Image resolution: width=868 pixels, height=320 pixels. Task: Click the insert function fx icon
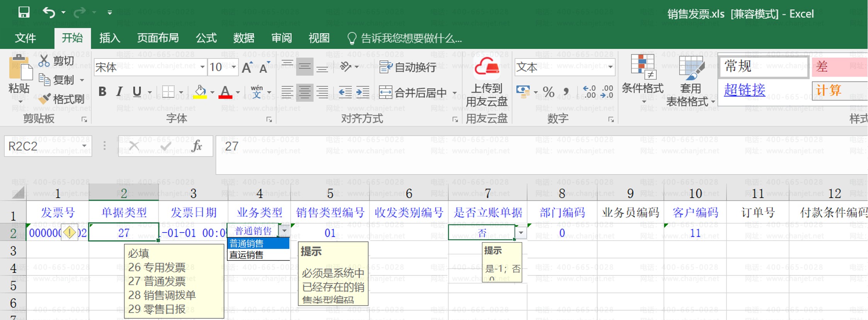(197, 146)
